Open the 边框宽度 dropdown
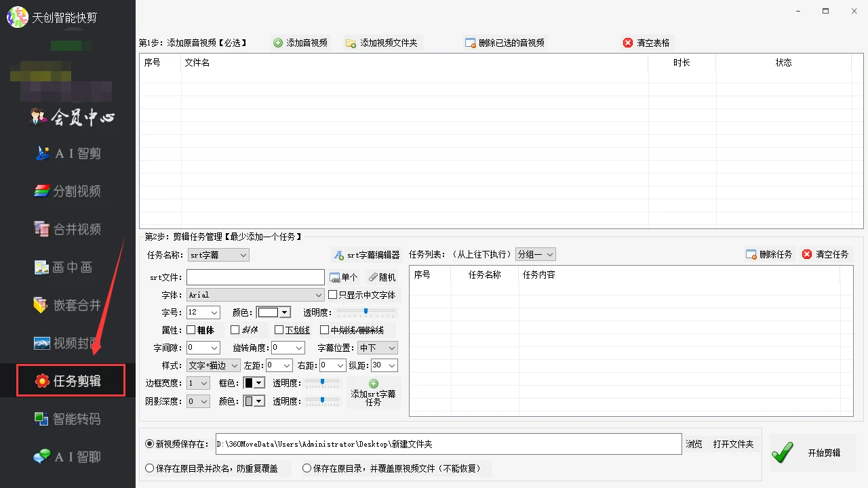This screenshot has height=488, width=868. 198,383
